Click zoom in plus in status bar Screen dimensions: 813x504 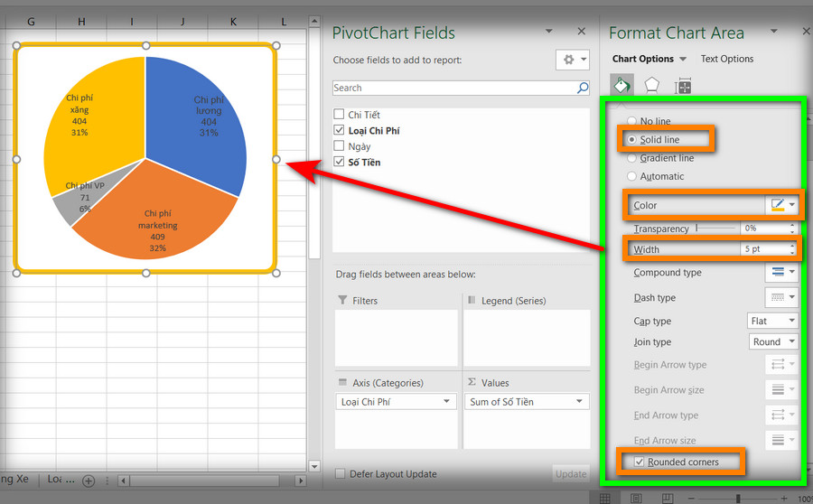[784, 499]
